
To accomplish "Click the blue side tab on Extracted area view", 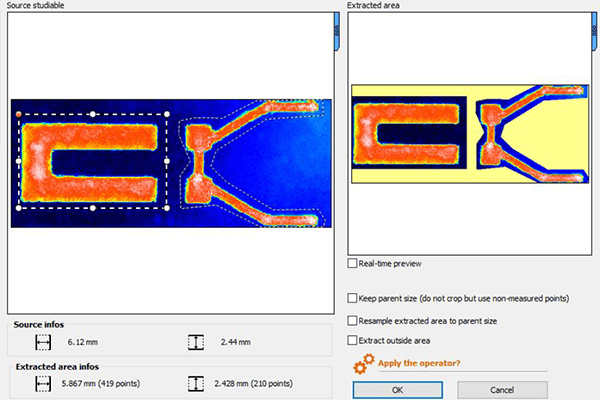I will (594, 31).
